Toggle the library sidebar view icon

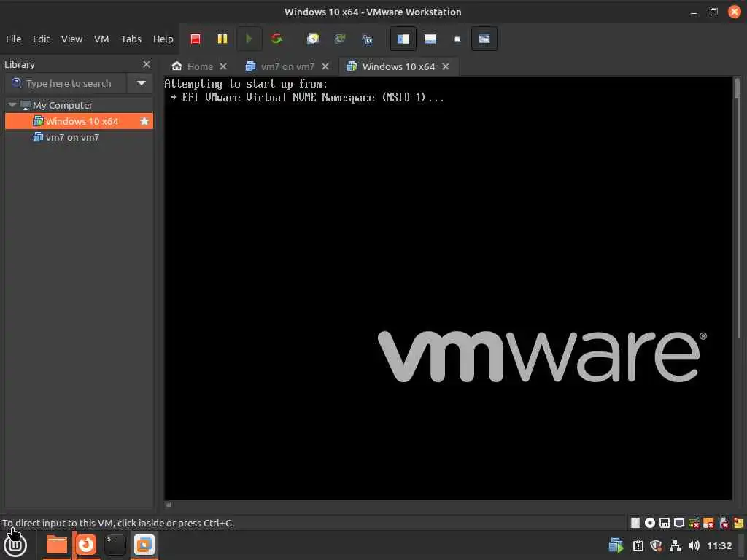(403, 39)
